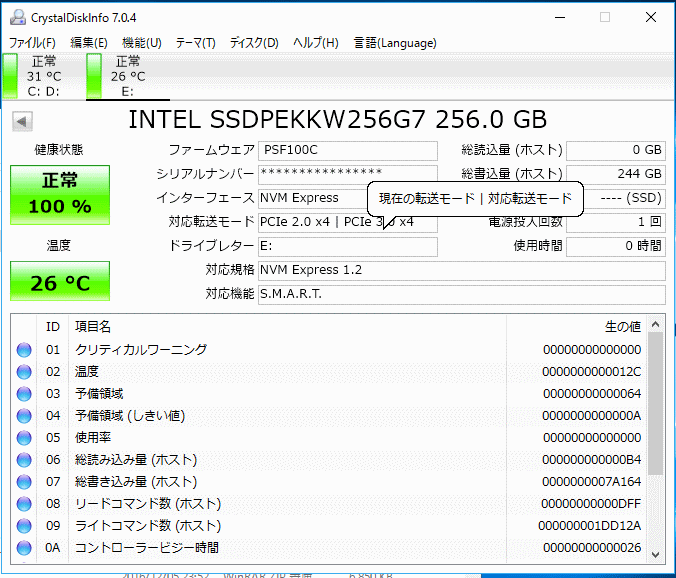Click the blue status orb for 温度 row

point(24,372)
